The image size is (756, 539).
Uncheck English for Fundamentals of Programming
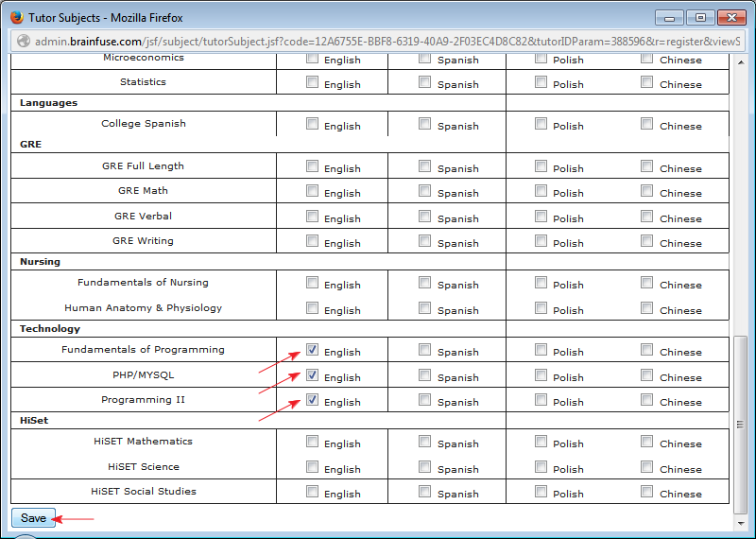point(313,349)
